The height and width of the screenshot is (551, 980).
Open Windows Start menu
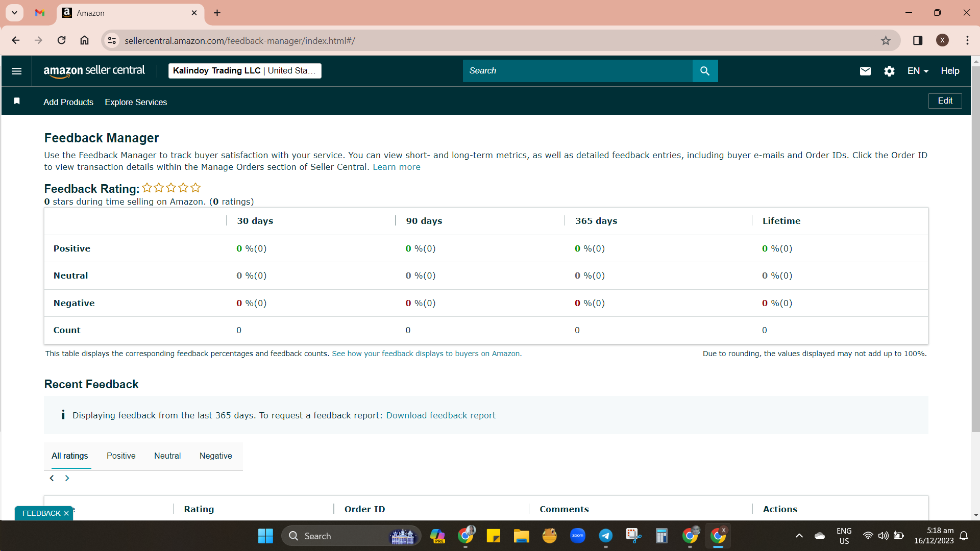pos(265,536)
